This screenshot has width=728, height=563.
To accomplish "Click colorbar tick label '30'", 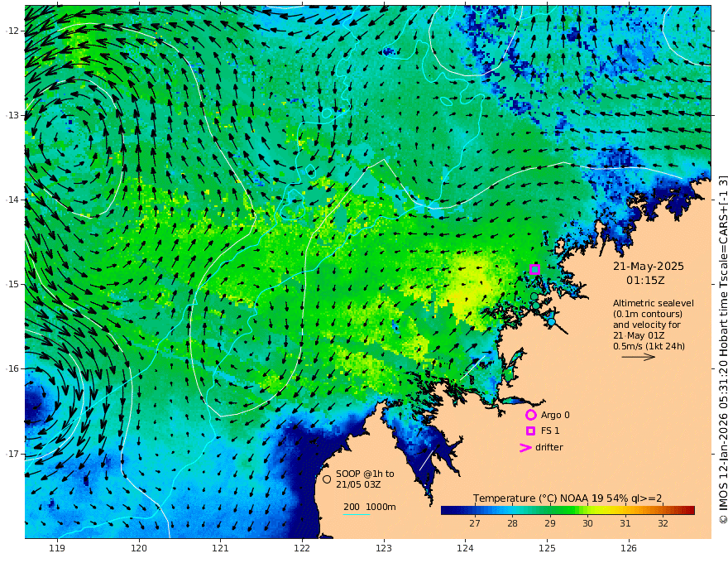I will pyautogui.click(x=588, y=523).
